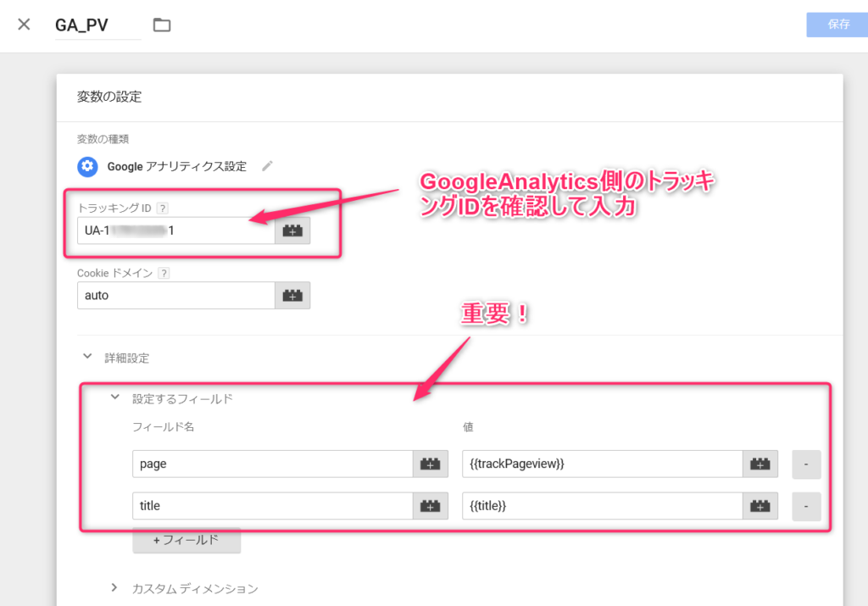868x606 pixels.
Task: Click the 値 column header
Action: coord(468,426)
